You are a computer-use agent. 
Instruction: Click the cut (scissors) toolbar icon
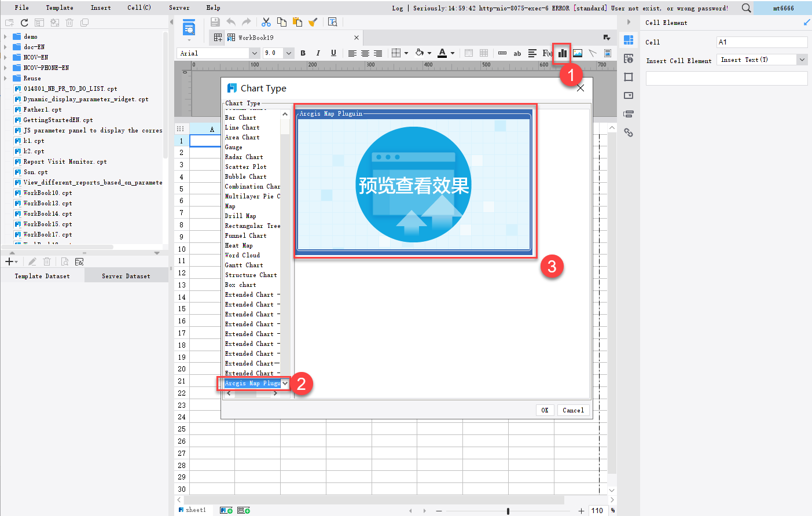(266, 21)
